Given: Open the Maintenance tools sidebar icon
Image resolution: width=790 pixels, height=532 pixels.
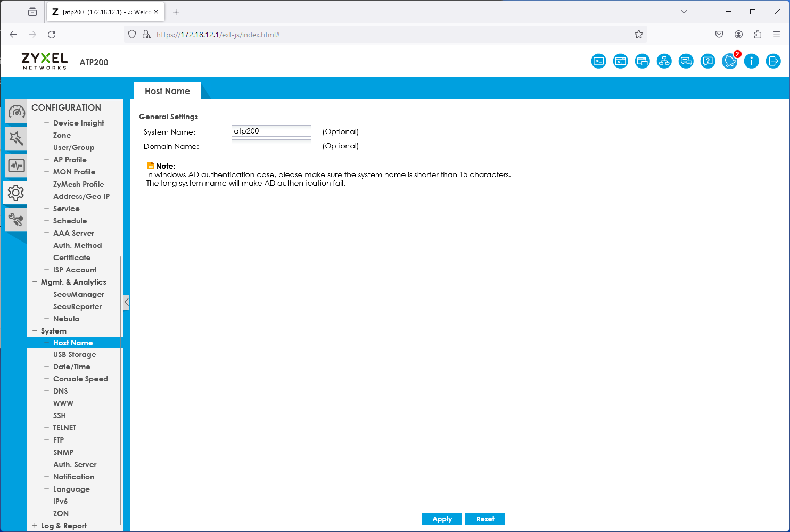Looking at the screenshot, I should [x=17, y=219].
